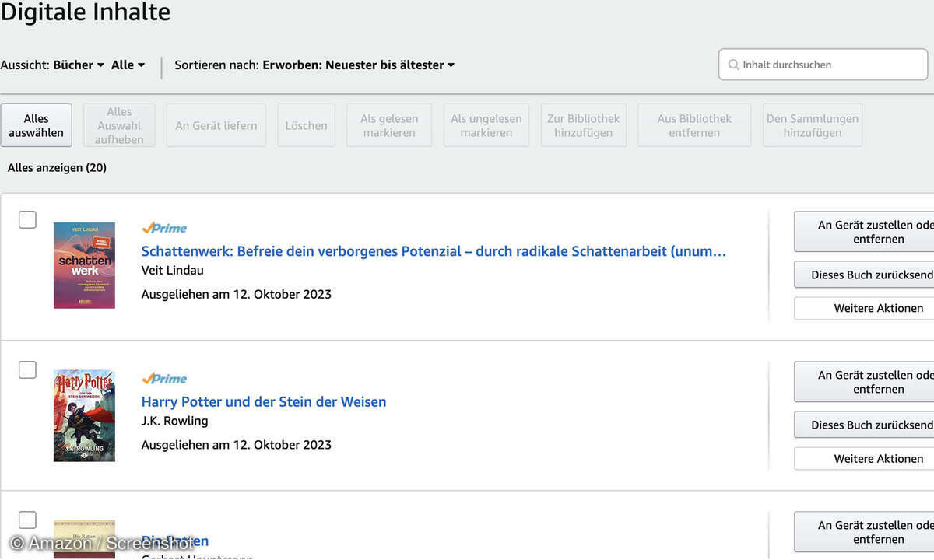Click Harry Potter's Ausgeliehen am 12. Oktober 2023
Image resolution: width=934 pixels, height=560 pixels.
[237, 445]
